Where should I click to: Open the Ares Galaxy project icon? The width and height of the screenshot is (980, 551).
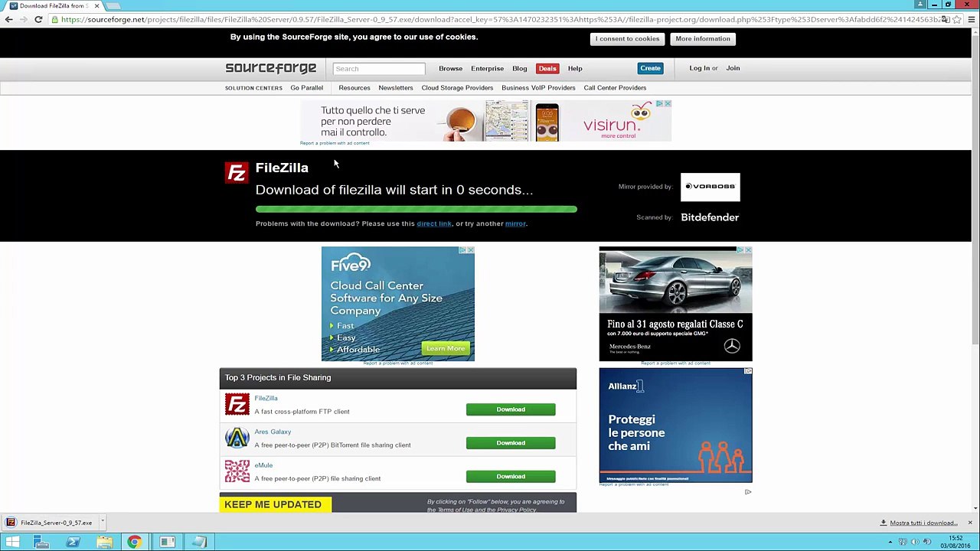237,438
